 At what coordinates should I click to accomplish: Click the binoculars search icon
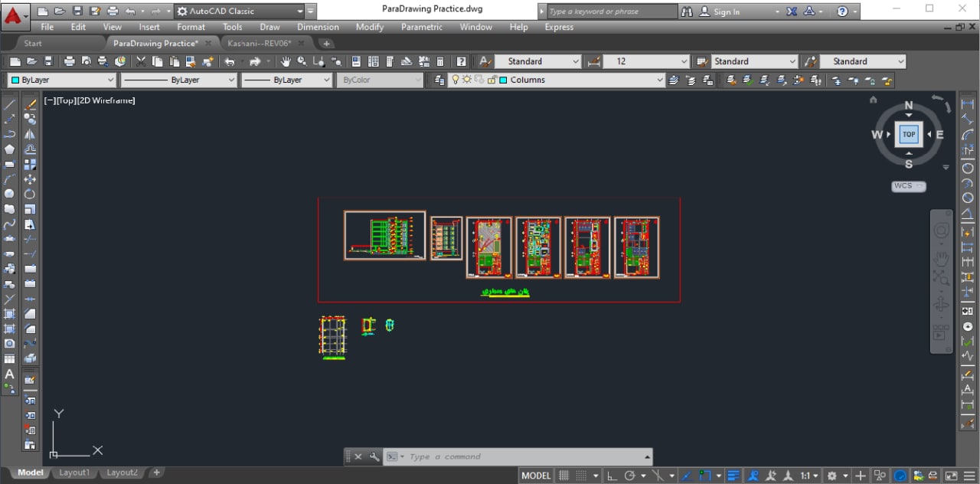(x=686, y=11)
